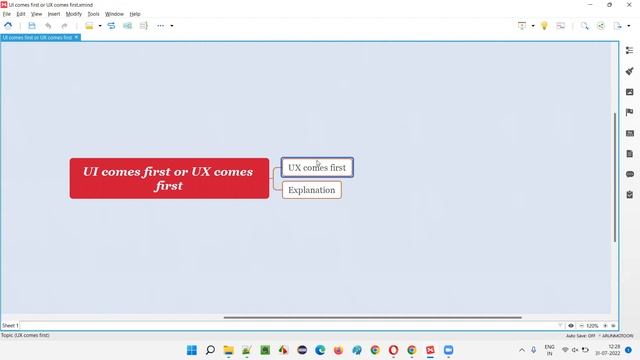Open the Home icon in toolbar
The width and height of the screenshot is (640, 360).
[x=8, y=26]
